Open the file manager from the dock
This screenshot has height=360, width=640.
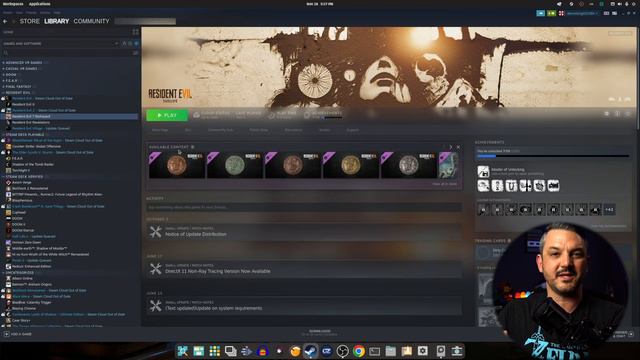(x=391, y=351)
